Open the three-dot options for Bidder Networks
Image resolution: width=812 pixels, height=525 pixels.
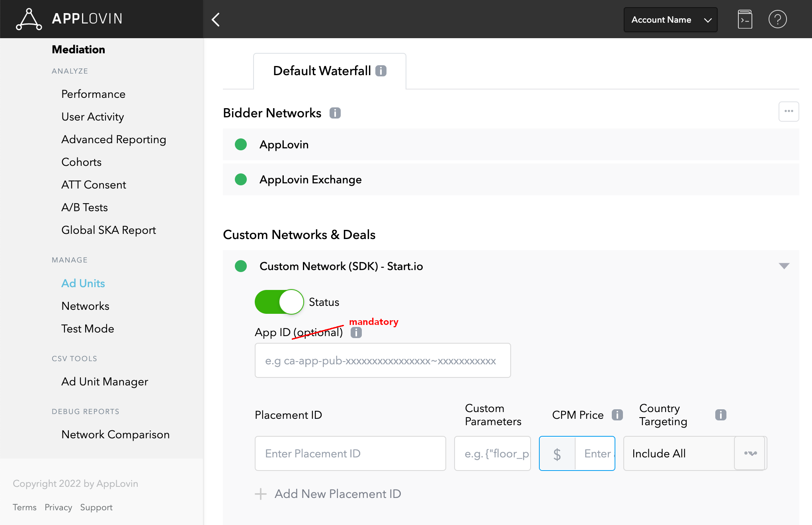[x=789, y=111]
